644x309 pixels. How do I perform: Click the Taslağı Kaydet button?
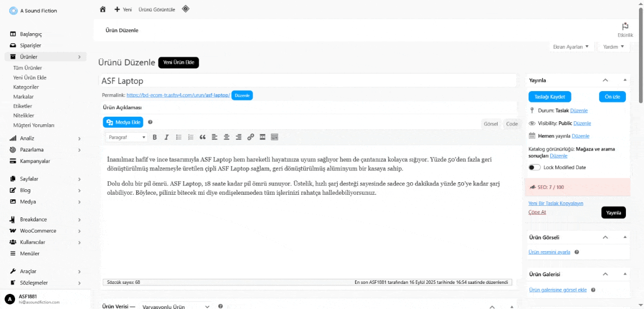click(x=549, y=97)
